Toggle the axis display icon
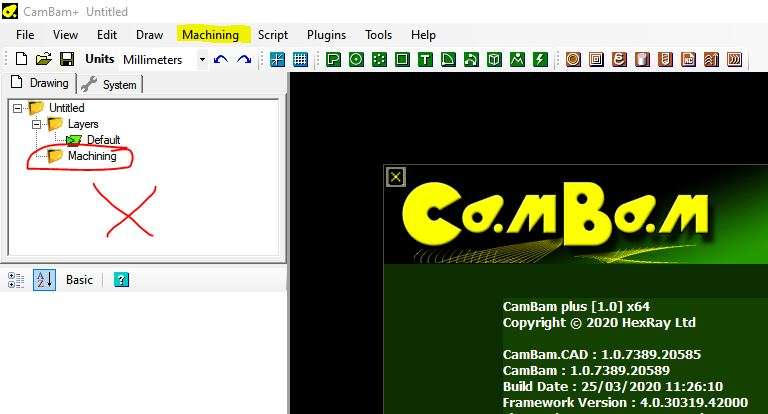 tap(277, 60)
